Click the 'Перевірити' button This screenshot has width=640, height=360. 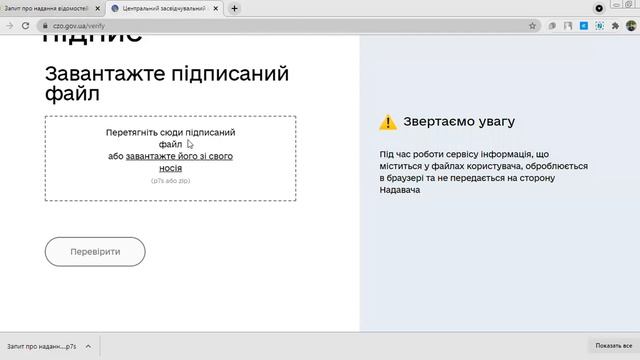point(95,252)
